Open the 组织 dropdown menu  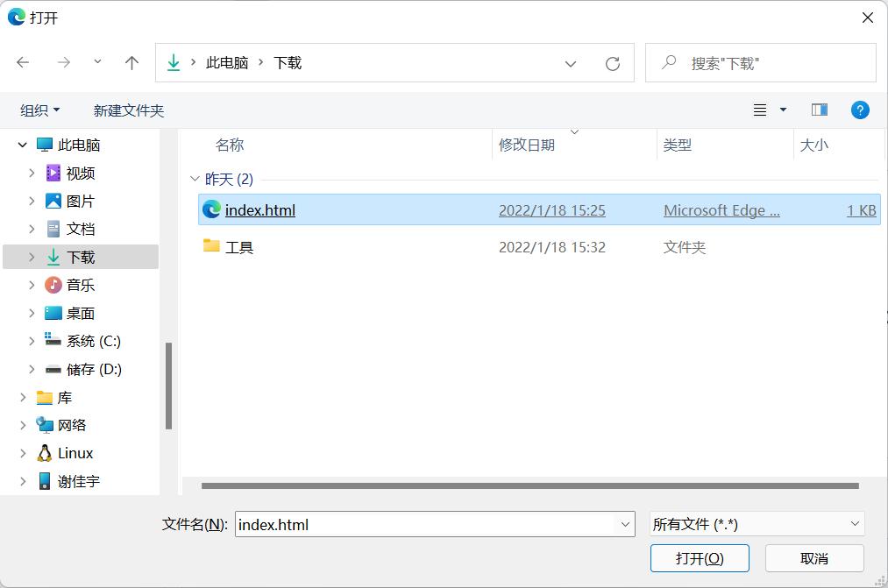[x=40, y=110]
